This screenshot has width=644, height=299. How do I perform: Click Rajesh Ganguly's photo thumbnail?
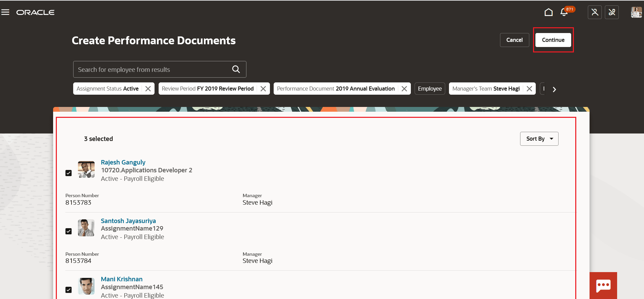click(86, 169)
